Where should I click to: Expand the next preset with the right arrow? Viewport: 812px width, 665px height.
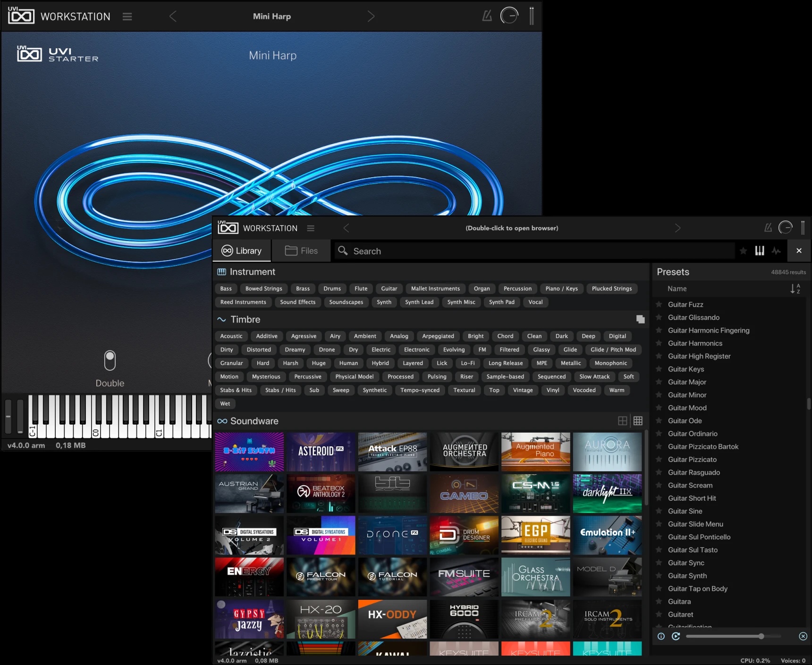678,228
